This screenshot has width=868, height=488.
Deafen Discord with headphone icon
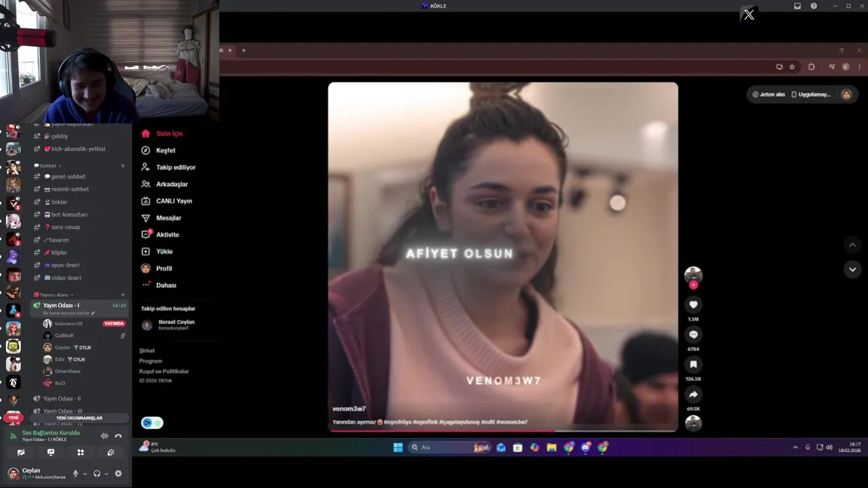(x=97, y=474)
